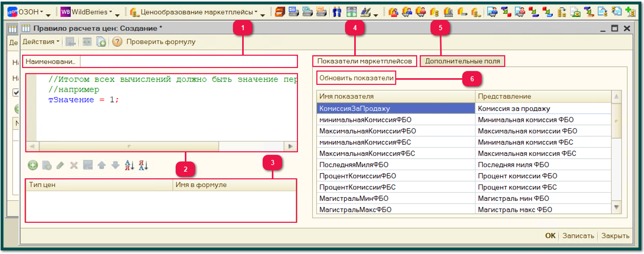Click the copy row icon beside add
The width and height of the screenshot is (644, 254).
47,165
